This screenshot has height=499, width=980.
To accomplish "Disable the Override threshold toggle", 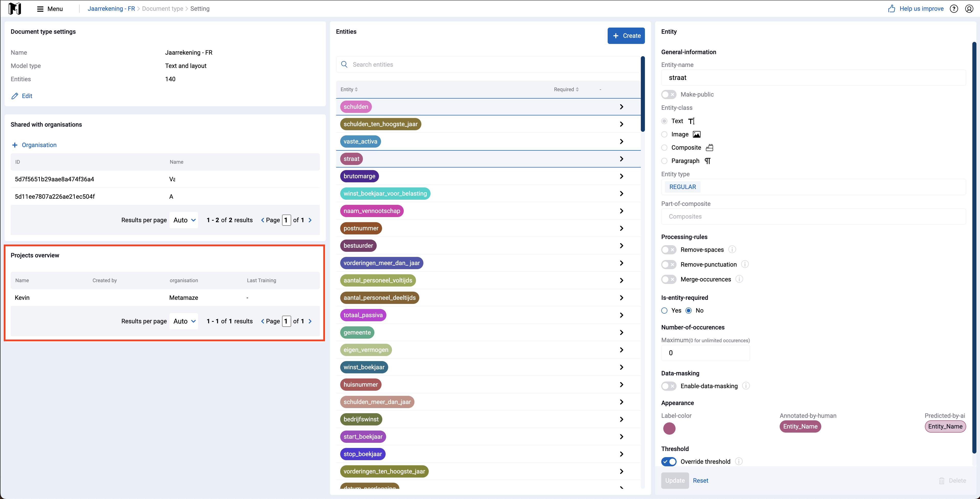I will pyautogui.click(x=668, y=461).
